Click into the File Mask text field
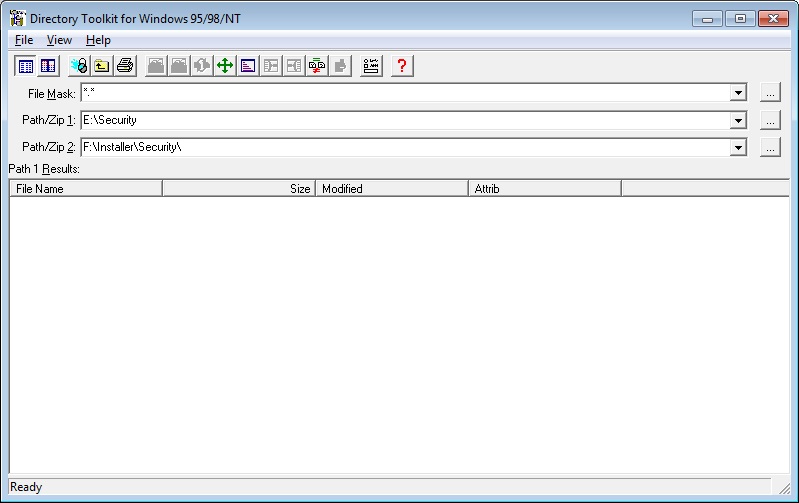This screenshot has height=503, width=799. point(405,93)
